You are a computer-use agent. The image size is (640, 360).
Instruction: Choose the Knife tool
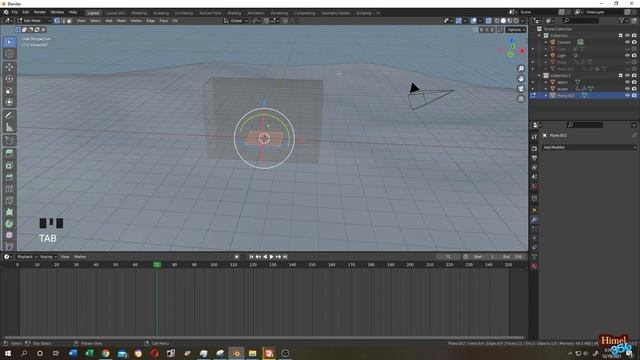pos(9,200)
